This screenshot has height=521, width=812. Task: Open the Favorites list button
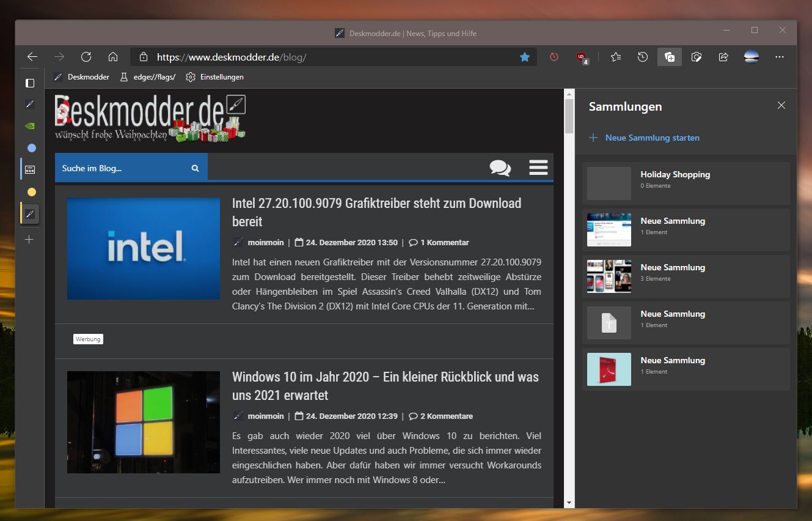(616, 57)
